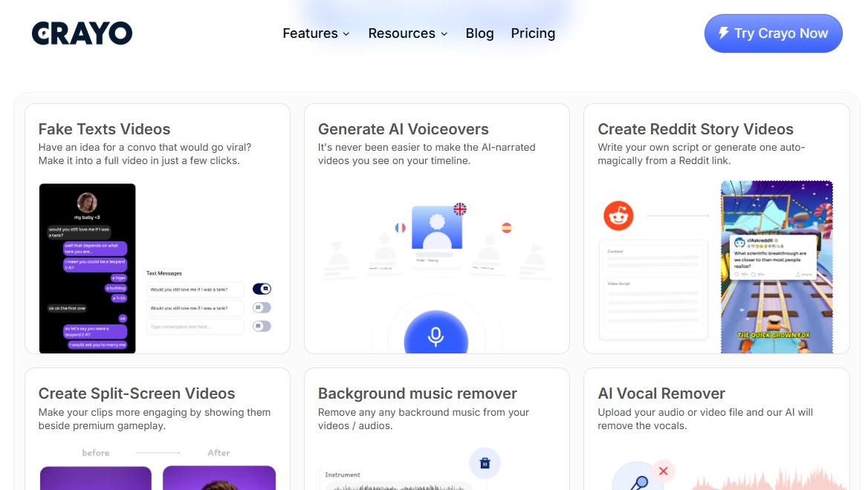Click the microphone icon in Vocal Remover card
This screenshot has width=868, height=490.
(x=639, y=483)
